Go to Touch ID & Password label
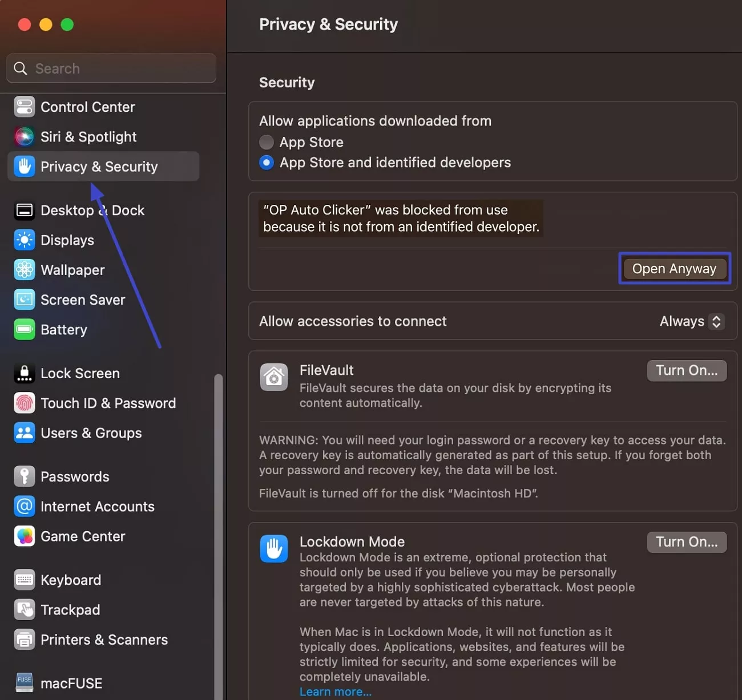742x700 pixels. point(108,403)
